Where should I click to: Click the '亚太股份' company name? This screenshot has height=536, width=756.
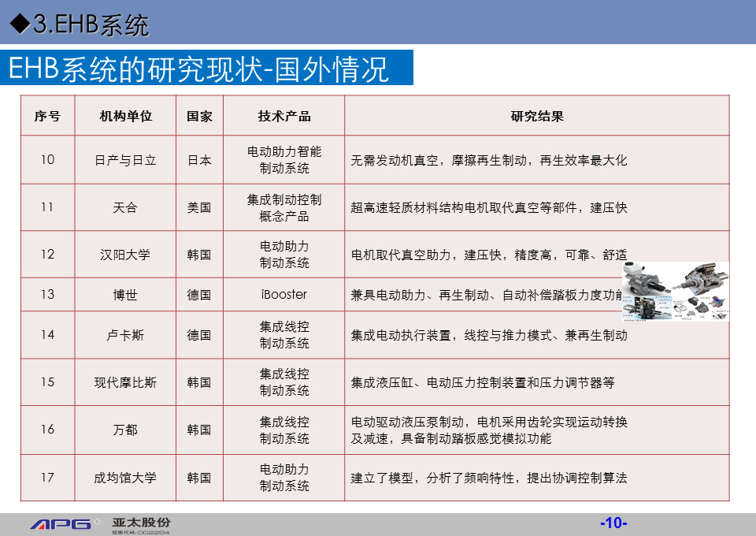pos(141,523)
